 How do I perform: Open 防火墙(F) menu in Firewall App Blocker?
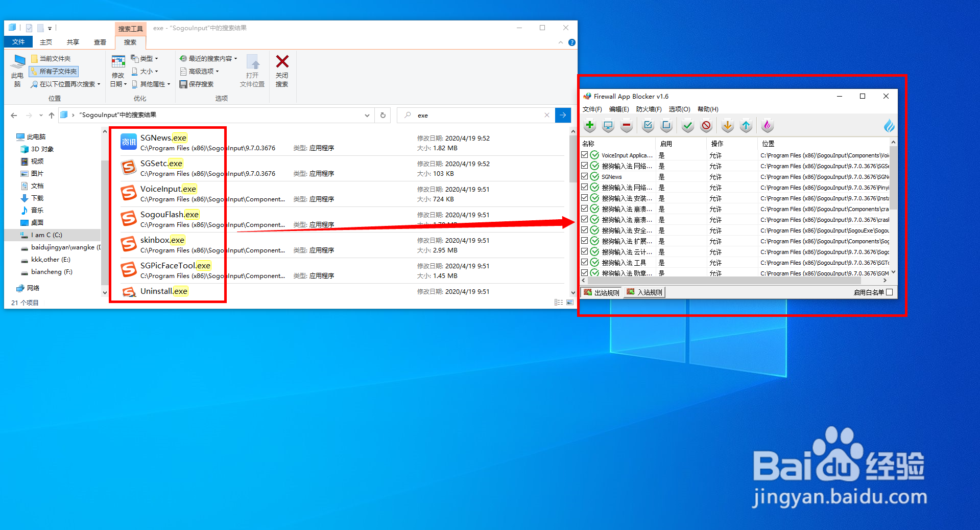pyautogui.click(x=649, y=109)
